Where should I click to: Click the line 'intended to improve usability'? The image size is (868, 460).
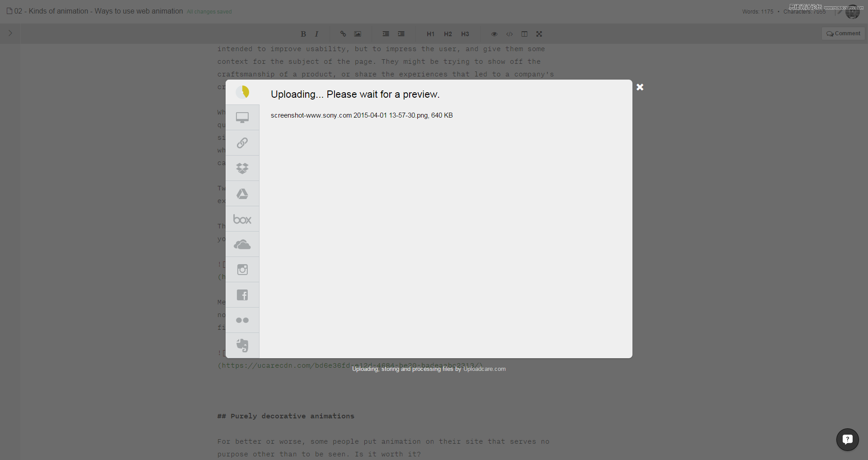[381, 49]
